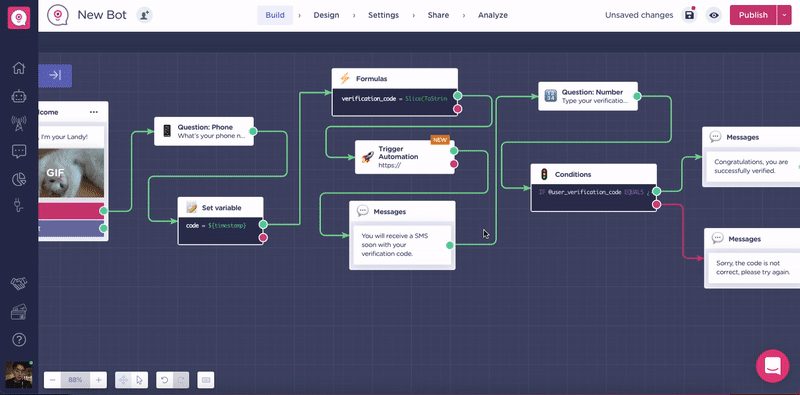Image resolution: width=800 pixels, height=395 pixels.
Task: Go to the Home dashboard icon
Action: tap(19, 68)
